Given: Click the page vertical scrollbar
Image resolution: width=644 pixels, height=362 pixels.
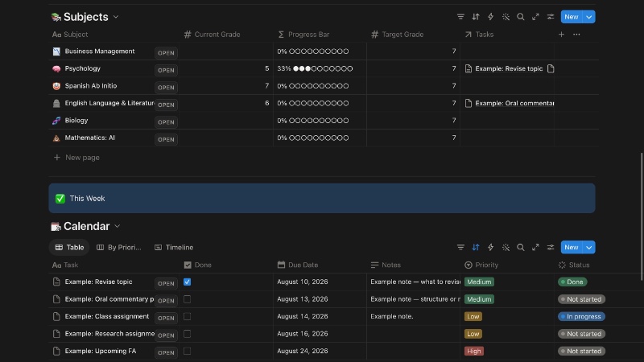Looking at the screenshot, I should (x=642, y=216).
